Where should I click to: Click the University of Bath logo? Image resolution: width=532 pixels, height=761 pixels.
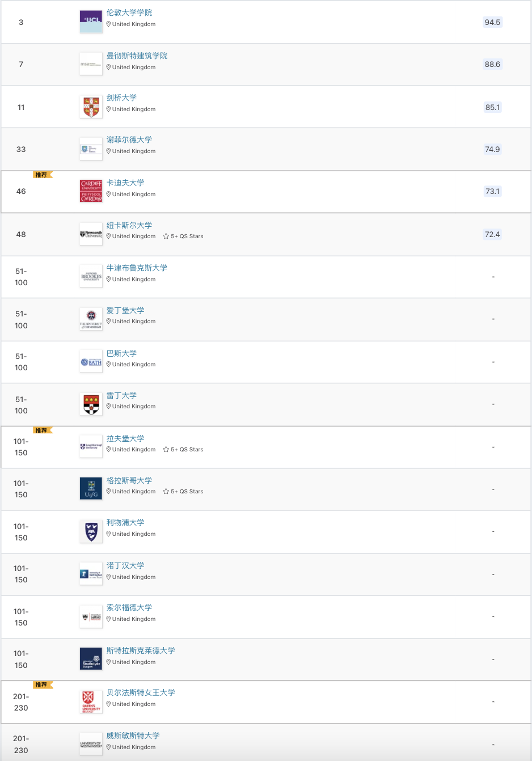tap(91, 362)
